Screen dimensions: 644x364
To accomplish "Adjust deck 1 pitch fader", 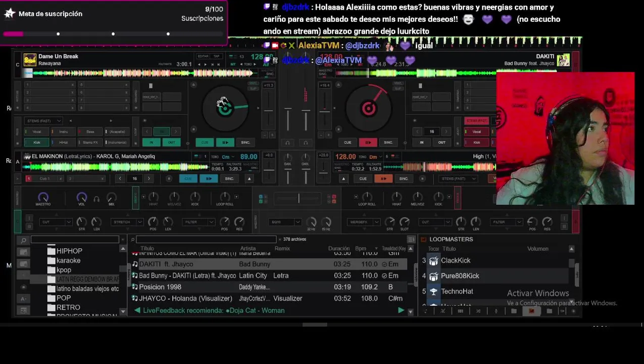I will [x=268, y=110].
